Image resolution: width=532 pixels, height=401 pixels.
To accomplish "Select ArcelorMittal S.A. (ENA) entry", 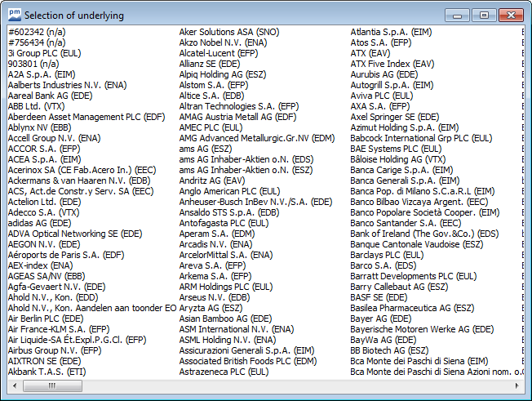I will coord(225,254).
